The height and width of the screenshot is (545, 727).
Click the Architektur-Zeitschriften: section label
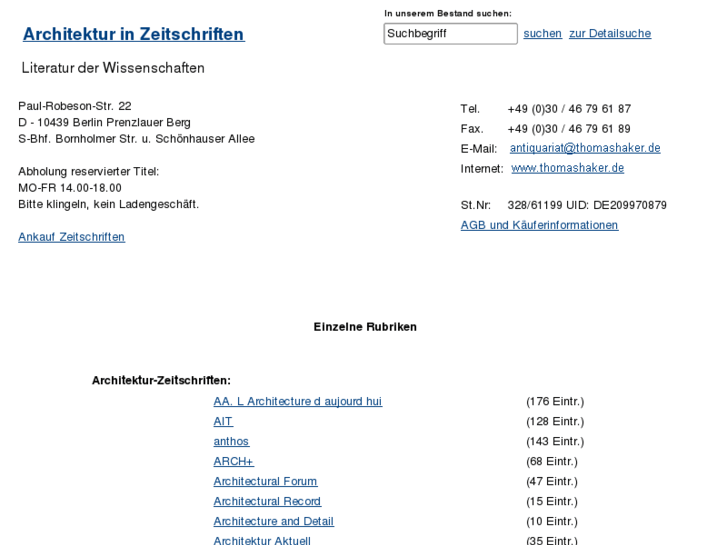pyautogui.click(x=161, y=380)
